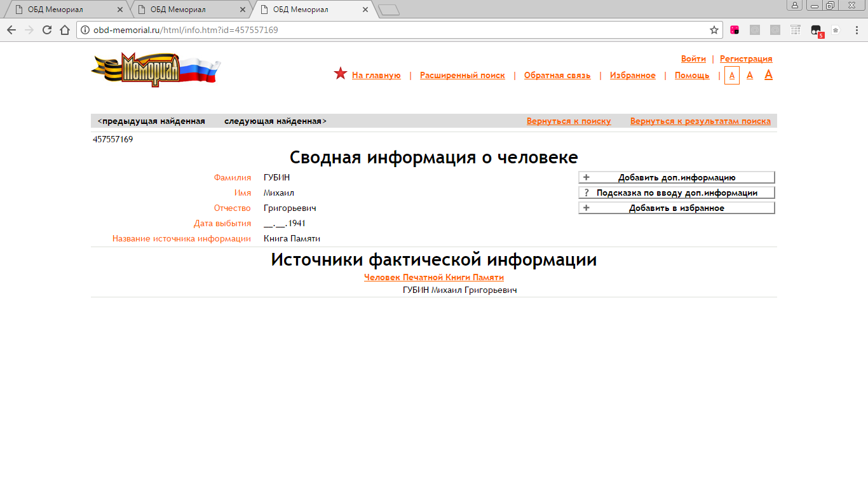Click Вернуться к поиску
The width and height of the screenshot is (868, 488).
coord(569,121)
